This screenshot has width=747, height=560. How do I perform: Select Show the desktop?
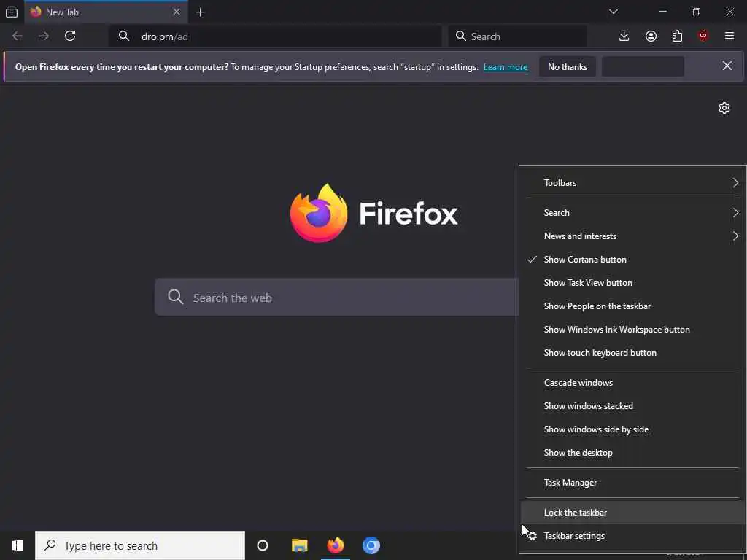pos(632,453)
